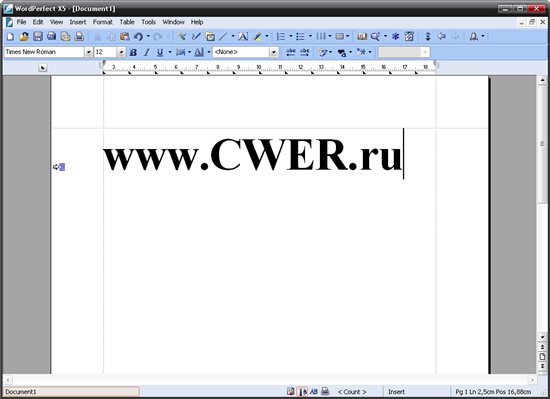
Task: Open the Format menu
Action: click(x=102, y=22)
